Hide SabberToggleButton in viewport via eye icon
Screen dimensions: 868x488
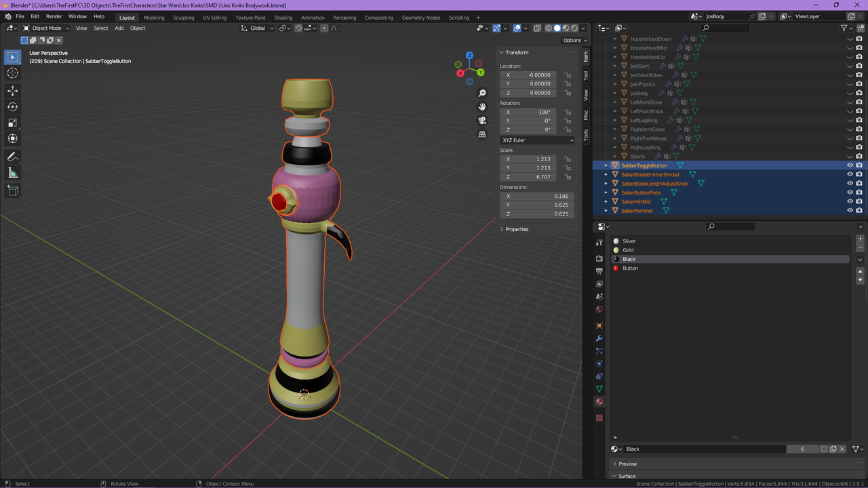(850, 165)
